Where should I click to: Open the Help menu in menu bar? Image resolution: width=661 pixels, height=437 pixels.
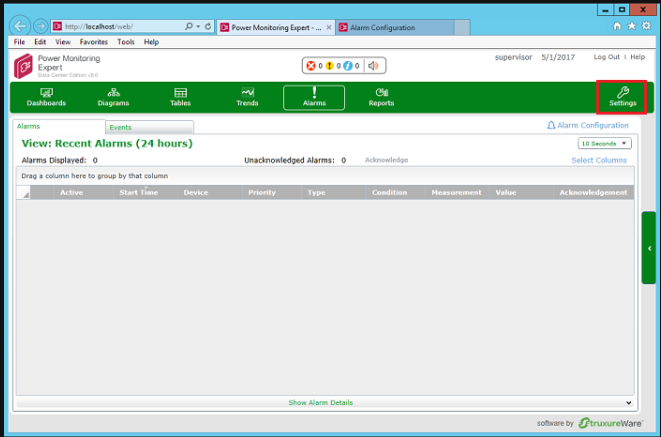151,42
